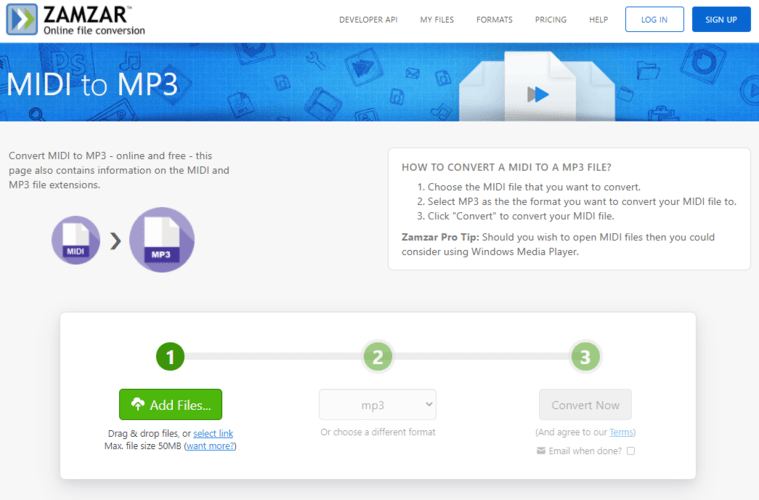Click the Convert Now button
This screenshot has height=500, width=759.
[585, 405]
